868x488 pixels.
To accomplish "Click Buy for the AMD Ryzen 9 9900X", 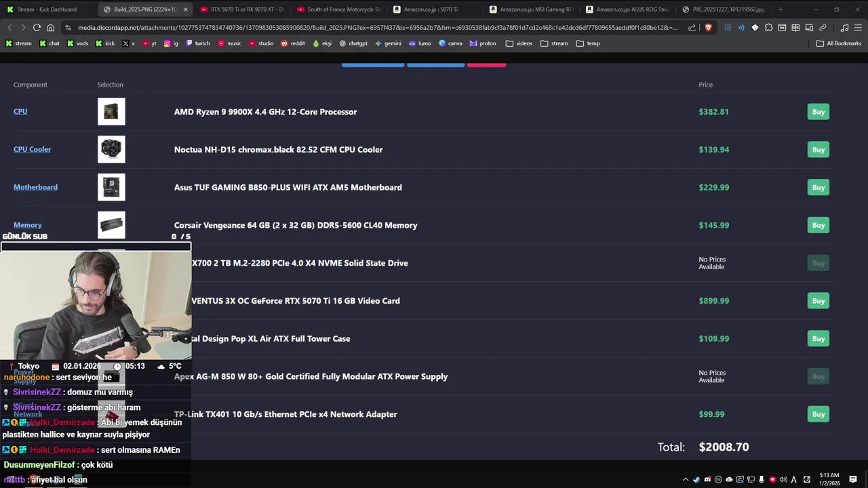I will [818, 112].
